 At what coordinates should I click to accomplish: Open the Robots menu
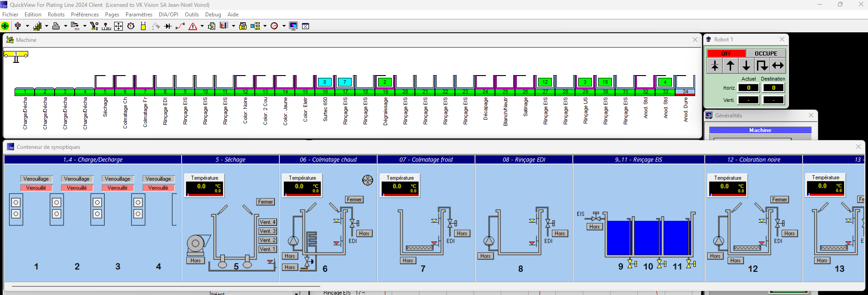[x=56, y=15]
